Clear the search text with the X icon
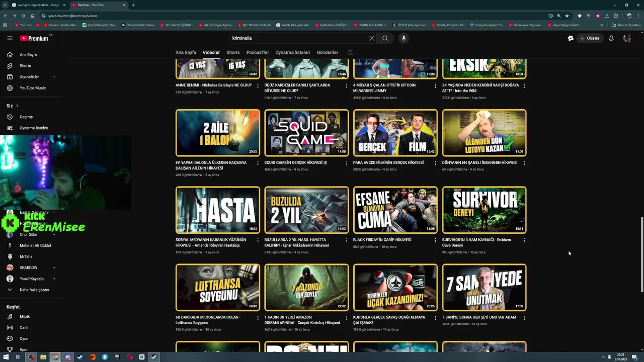 pyautogui.click(x=372, y=38)
